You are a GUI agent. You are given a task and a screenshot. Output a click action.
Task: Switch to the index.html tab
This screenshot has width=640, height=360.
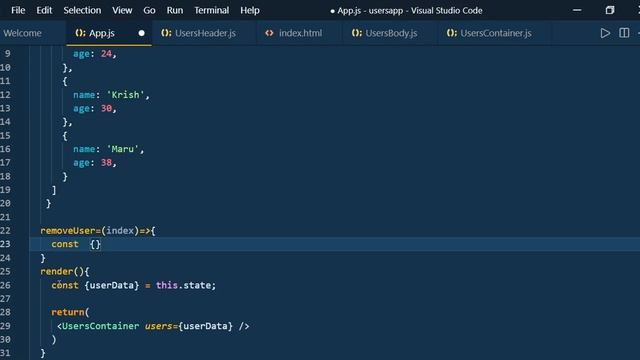[x=300, y=33]
